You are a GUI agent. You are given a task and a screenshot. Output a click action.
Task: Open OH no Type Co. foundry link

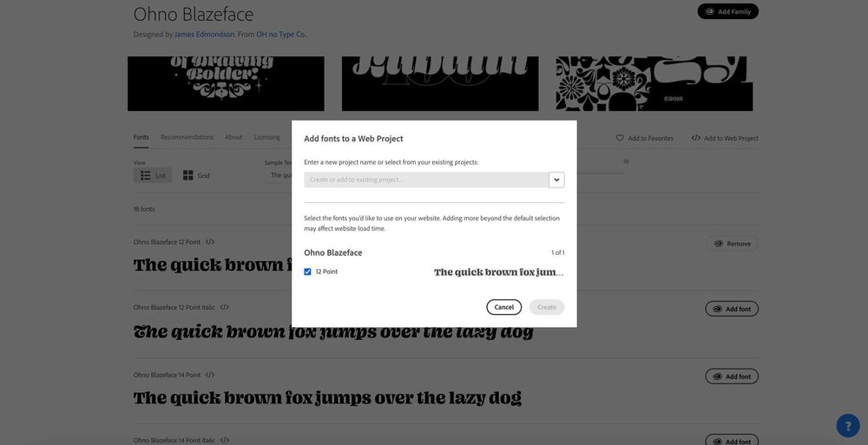(281, 35)
